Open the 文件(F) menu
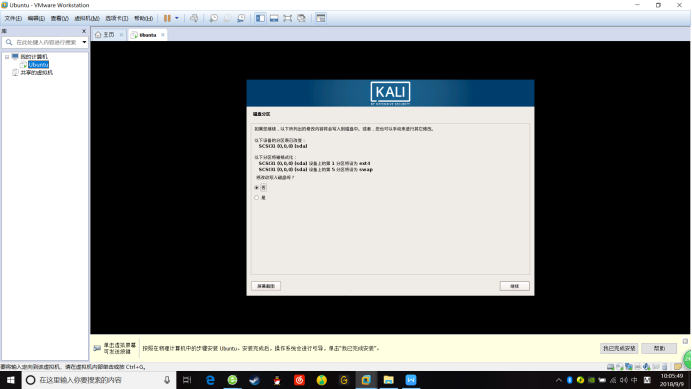This screenshot has height=389, width=692. click(x=13, y=19)
